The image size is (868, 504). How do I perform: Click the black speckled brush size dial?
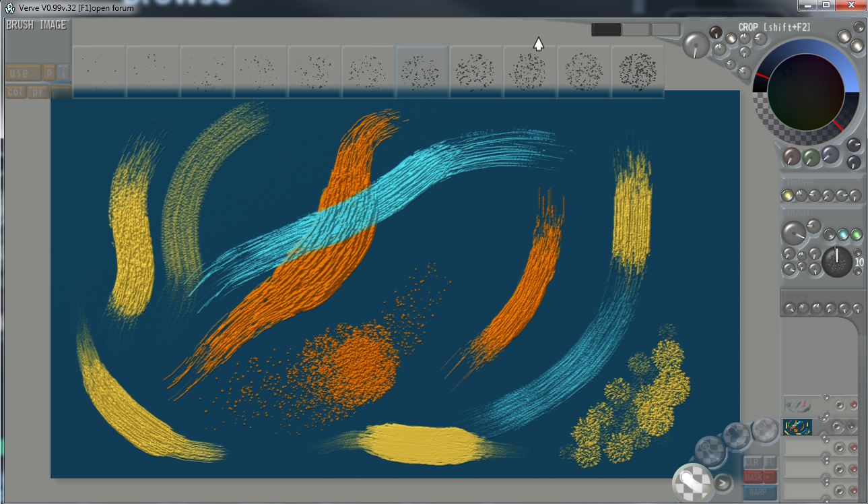tap(837, 262)
